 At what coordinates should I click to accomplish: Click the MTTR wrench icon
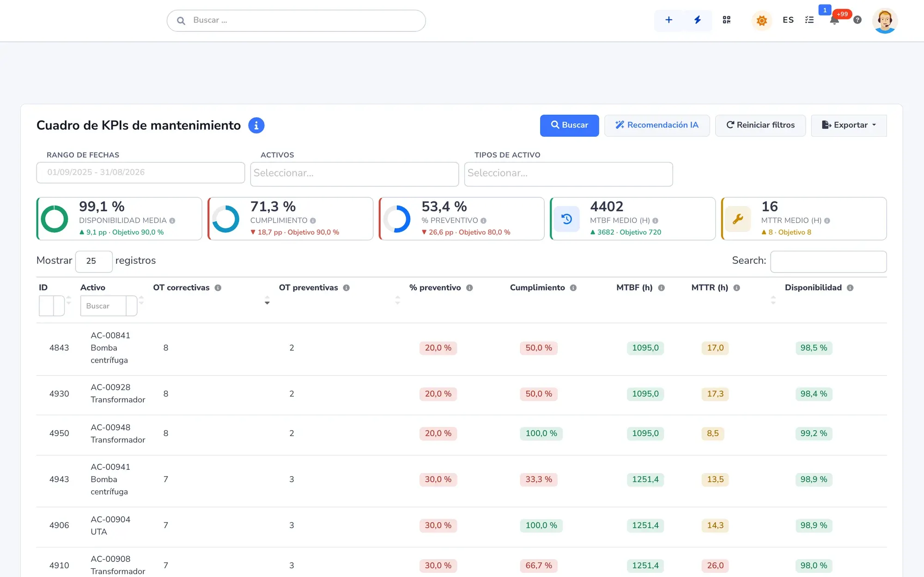point(738,219)
